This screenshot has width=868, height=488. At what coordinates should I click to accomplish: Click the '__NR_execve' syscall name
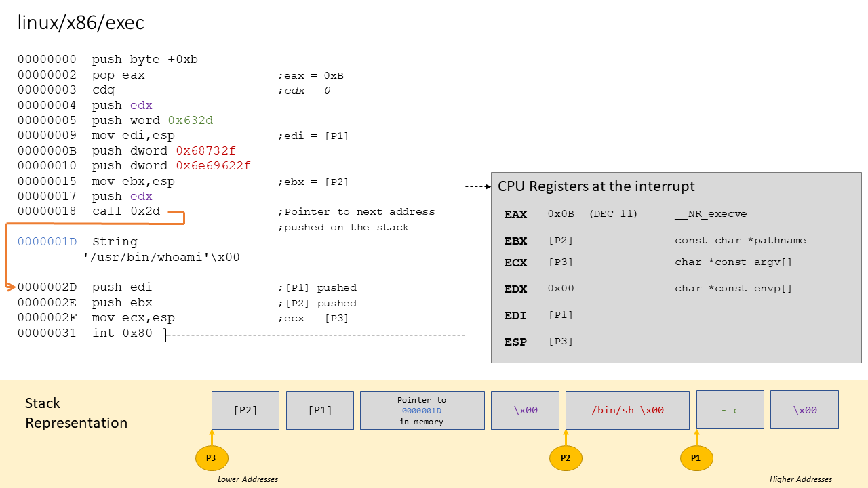tap(711, 214)
